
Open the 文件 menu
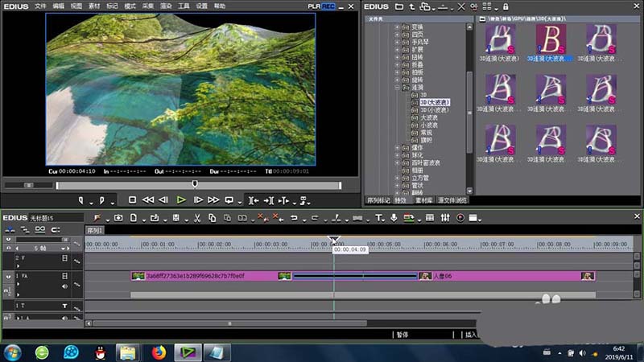[40, 6]
